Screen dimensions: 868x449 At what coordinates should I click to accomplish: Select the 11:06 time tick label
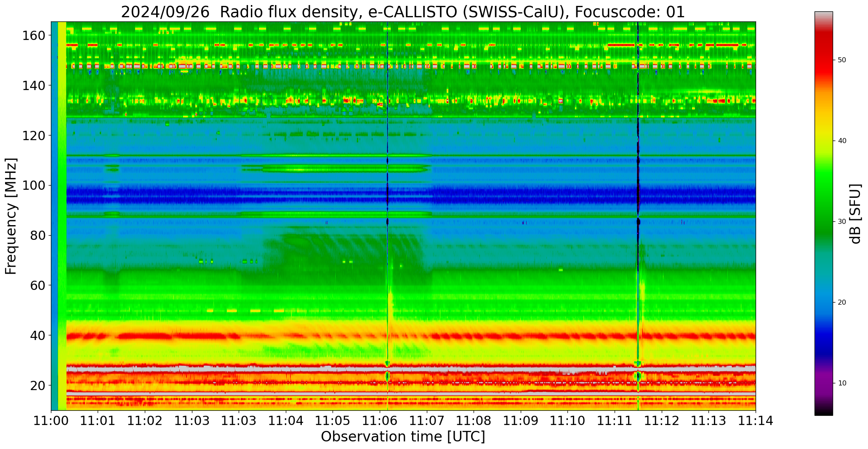coord(380,421)
